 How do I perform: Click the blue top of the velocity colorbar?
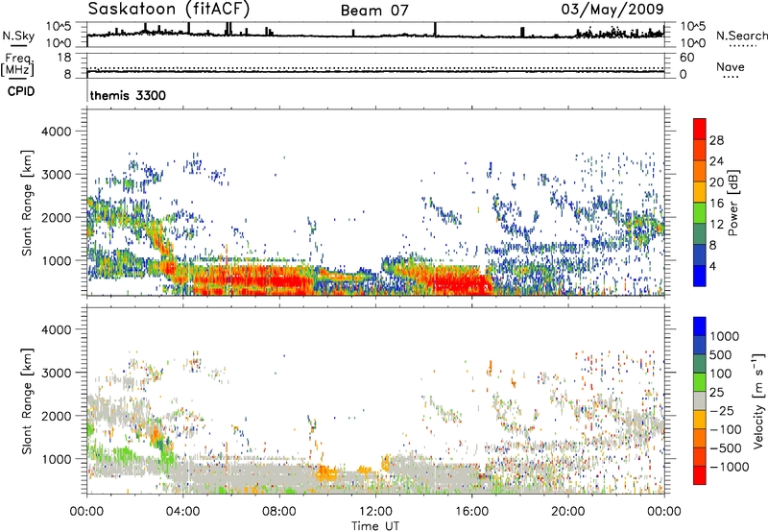point(700,326)
